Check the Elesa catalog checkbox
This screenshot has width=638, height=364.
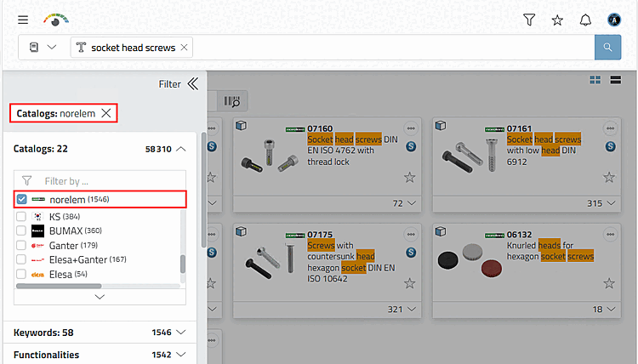pyautogui.click(x=21, y=274)
